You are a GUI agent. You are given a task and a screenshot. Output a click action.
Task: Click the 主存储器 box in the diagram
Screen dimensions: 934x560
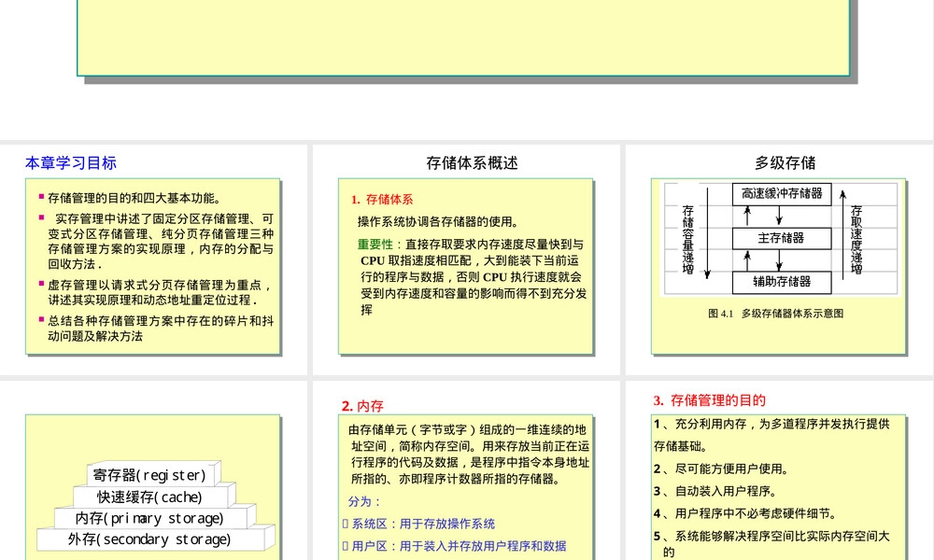pyautogui.click(x=782, y=238)
